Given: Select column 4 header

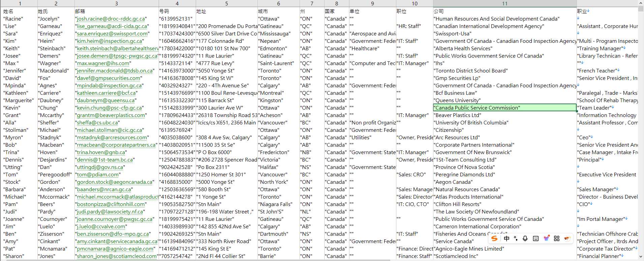Looking at the screenshot, I should (x=177, y=3).
